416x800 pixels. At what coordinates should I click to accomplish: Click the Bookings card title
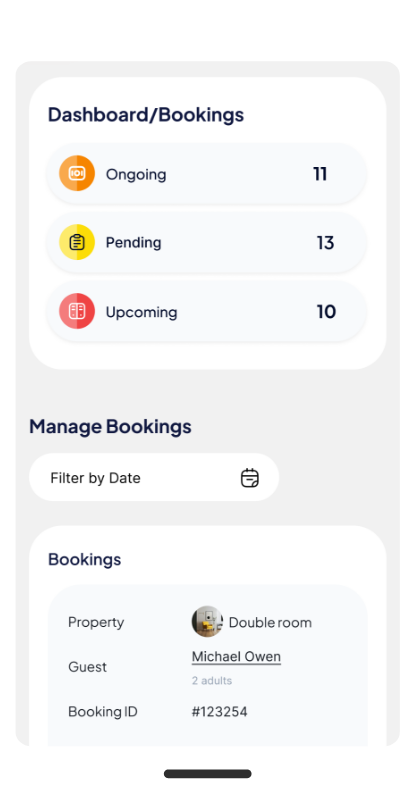[85, 560]
